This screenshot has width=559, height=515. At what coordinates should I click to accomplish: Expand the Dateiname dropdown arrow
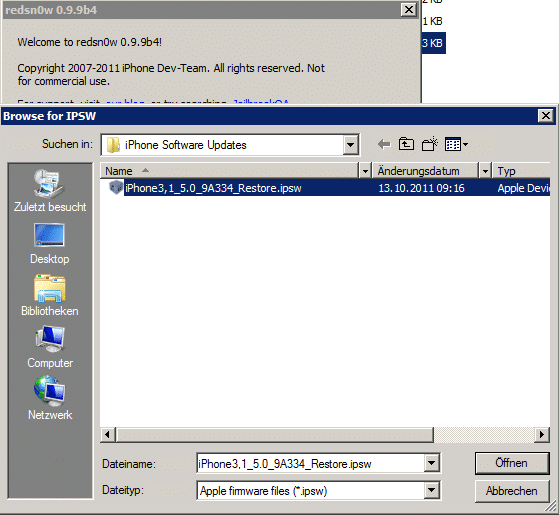click(x=431, y=463)
